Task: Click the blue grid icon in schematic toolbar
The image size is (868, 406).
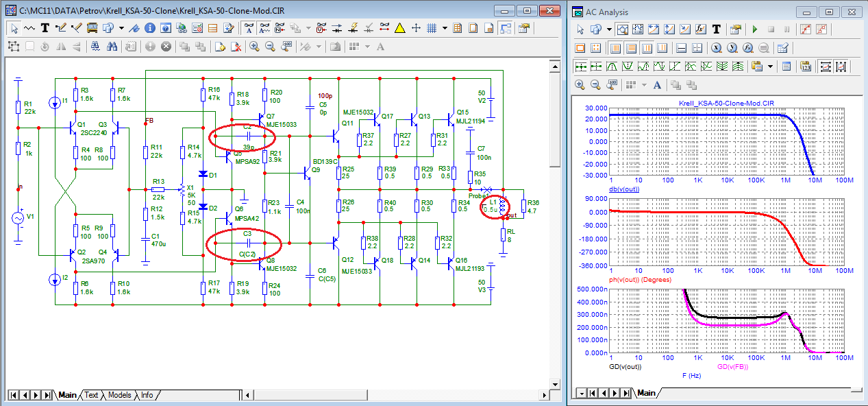Action: [432, 28]
